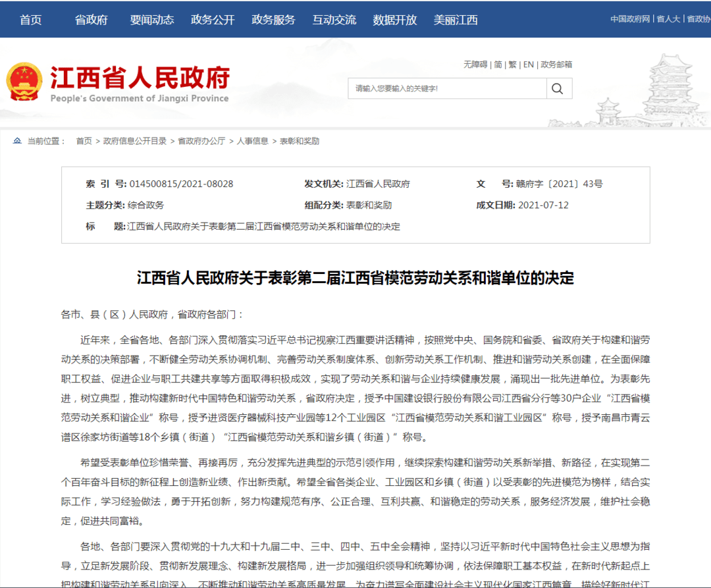
Task: Enable 无障碍 accessibility mode
Action: click(475, 65)
